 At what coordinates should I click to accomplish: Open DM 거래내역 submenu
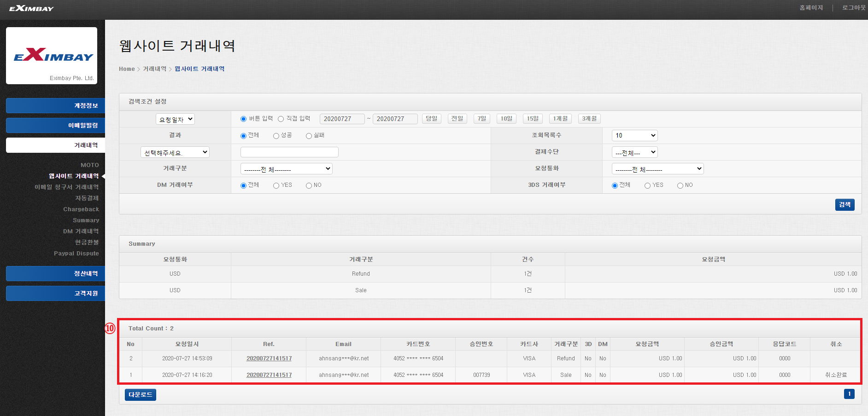click(x=81, y=231)
